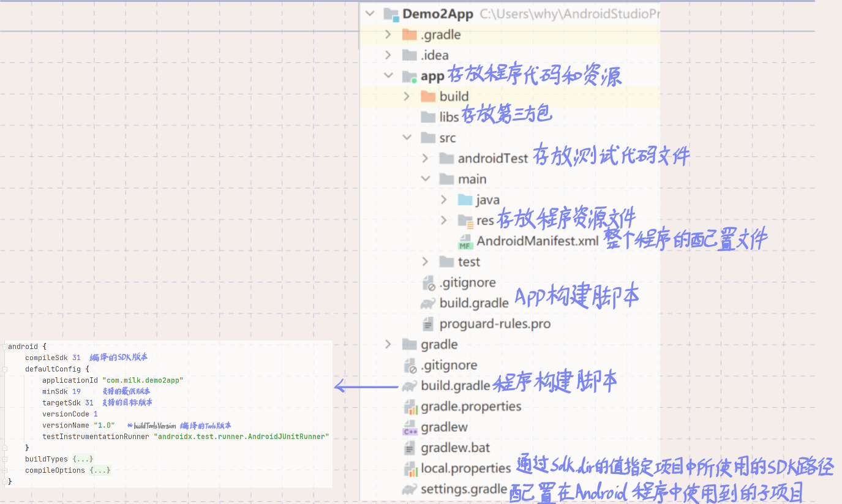This screenshot has height=504, width=842.
Task: Select the gradle wrapper folder icon
Action: pos(409,345)
